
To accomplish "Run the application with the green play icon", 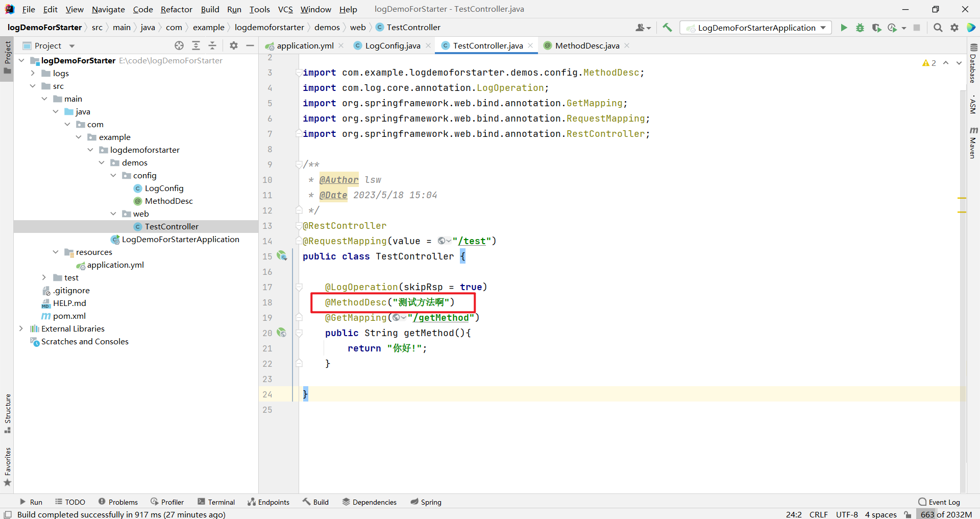I will 844,28.
